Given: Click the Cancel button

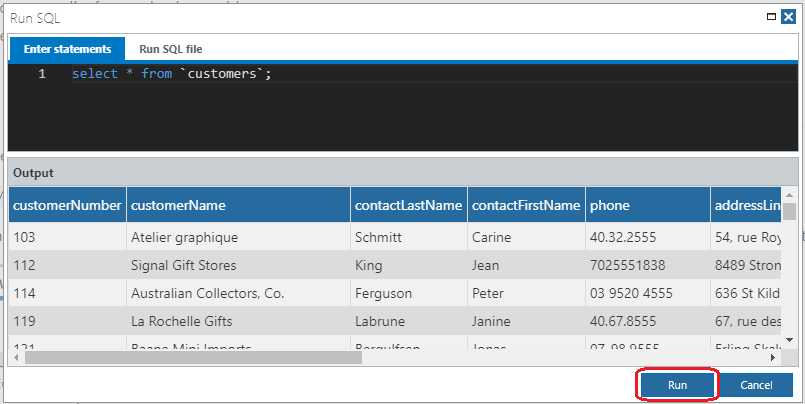Looking at the screenshot, I should pos(756,385).
